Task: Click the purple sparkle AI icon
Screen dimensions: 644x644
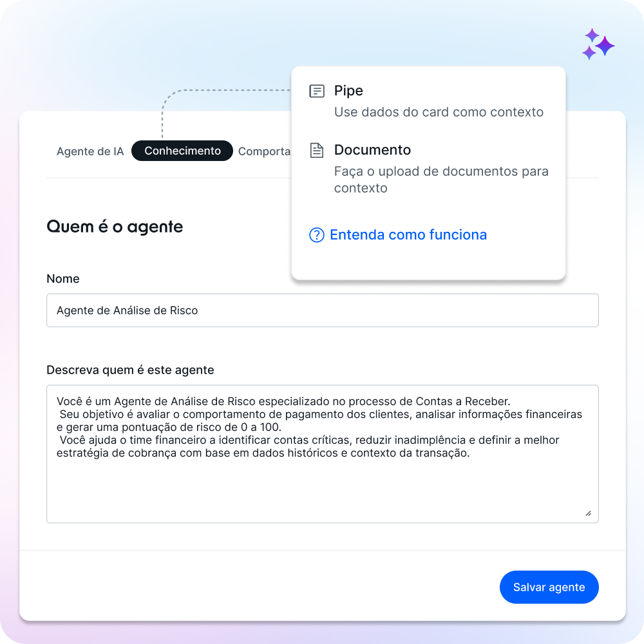Action: click(598, 44)
